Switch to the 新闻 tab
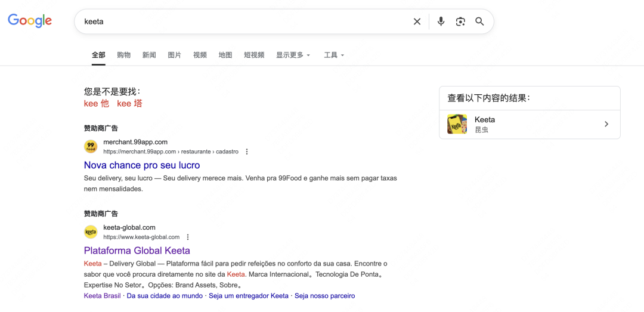644x312 pixels. click(149, 55)
